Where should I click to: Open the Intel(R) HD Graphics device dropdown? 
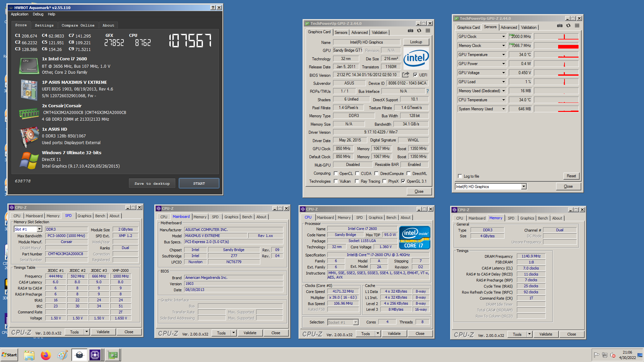(x=524, y=187)
